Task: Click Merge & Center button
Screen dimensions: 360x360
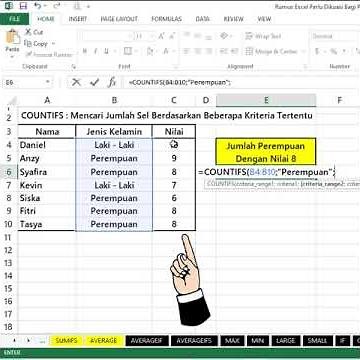Action: point(272,51)
